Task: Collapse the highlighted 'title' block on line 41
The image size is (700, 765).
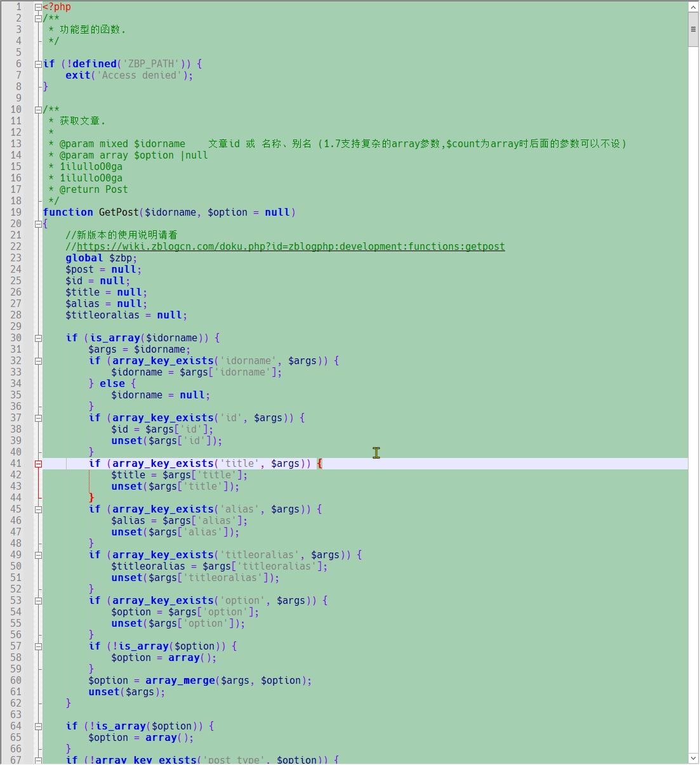Action: point(38,464)
